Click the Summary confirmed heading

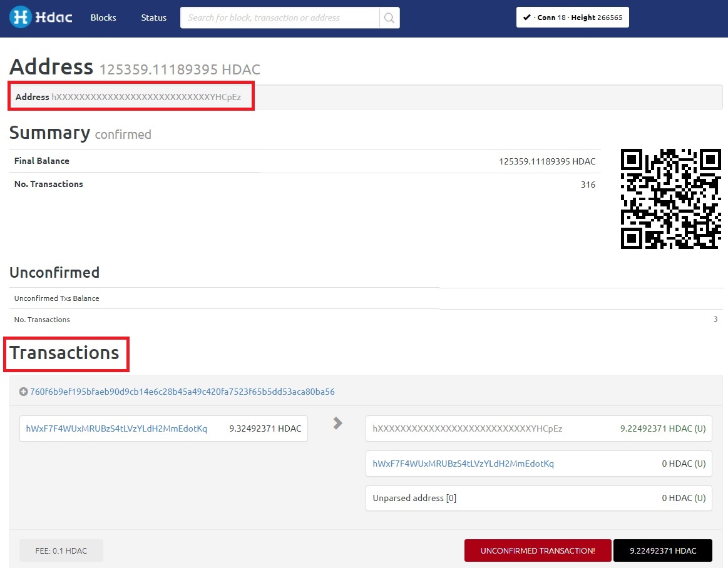click(x=80, y=133)
